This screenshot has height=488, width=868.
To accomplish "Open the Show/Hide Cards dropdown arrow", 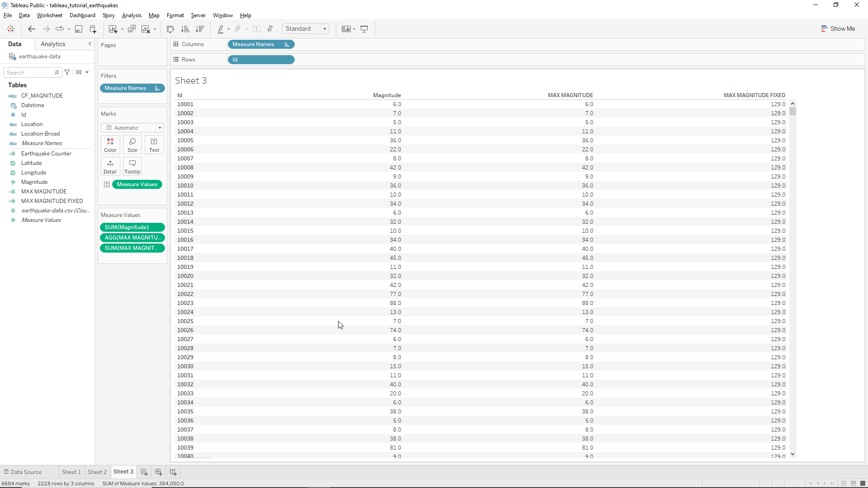I will (x=354, y=29).
